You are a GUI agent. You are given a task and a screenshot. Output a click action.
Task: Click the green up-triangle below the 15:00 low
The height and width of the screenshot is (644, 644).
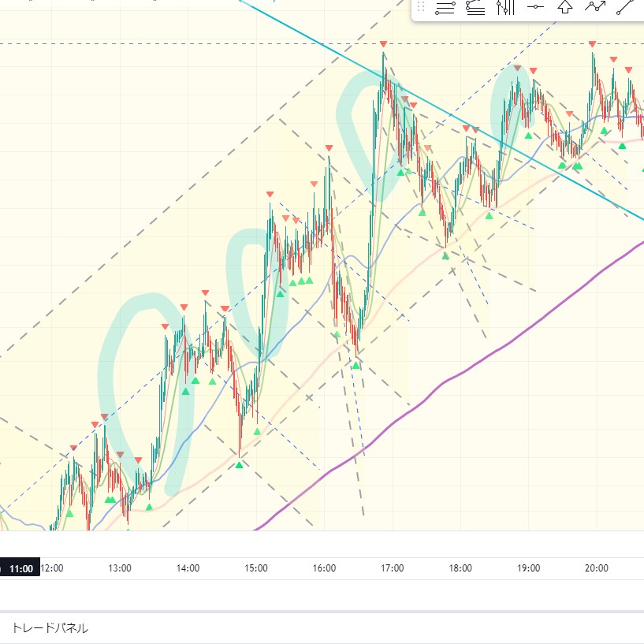click(x=240, y=465)
